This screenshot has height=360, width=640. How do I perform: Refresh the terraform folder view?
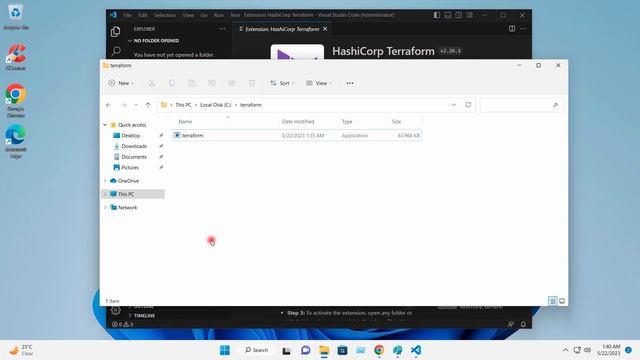tap(468, 105)
